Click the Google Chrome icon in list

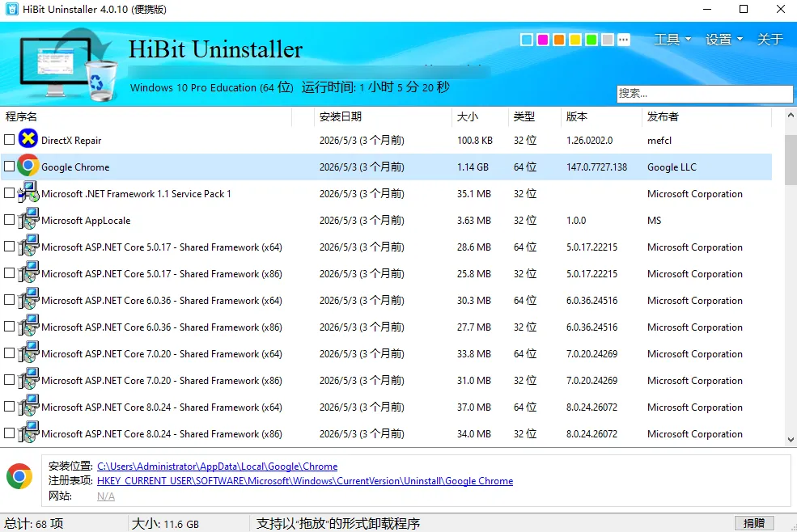[28, 167]
